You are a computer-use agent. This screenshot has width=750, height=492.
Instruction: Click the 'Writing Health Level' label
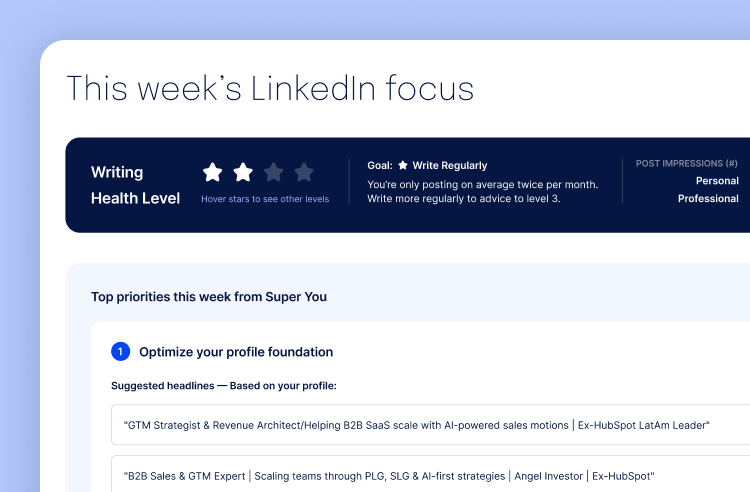[x=135, y=185]
